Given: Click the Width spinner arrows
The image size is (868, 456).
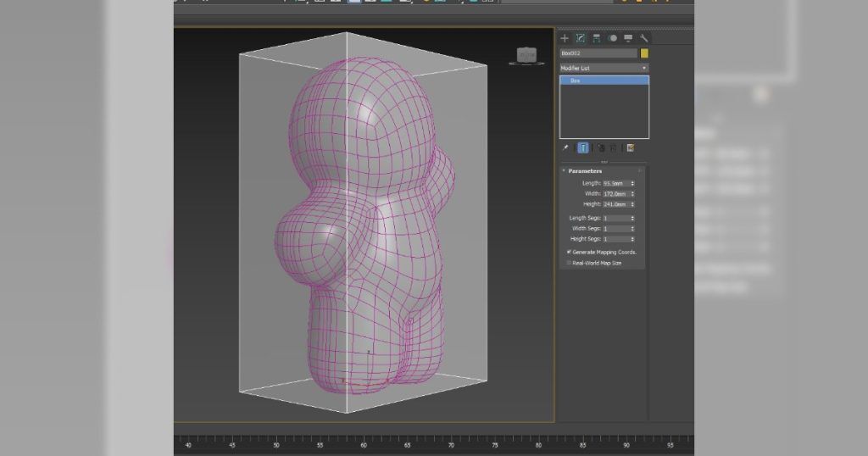Looking at the screenshot, I should pyautogui.click(x=632, y=194).
